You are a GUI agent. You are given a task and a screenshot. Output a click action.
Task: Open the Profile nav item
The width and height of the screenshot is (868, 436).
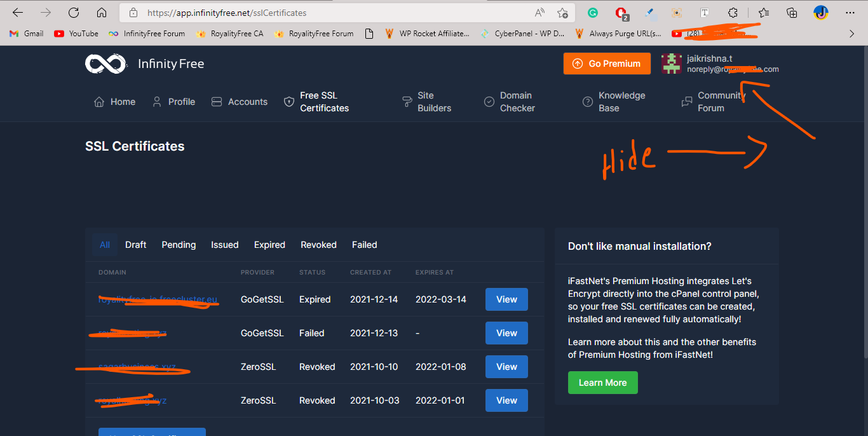[173, 102]
